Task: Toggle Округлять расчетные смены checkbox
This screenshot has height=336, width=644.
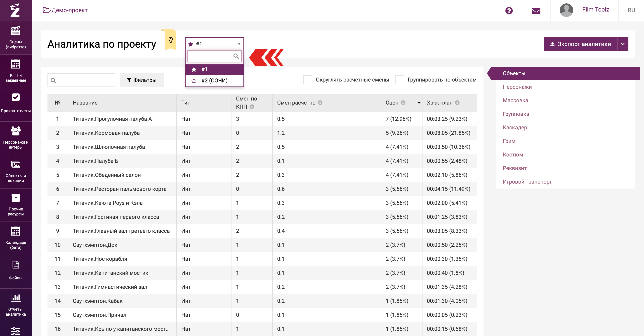Action: click(x=308, y=80)
